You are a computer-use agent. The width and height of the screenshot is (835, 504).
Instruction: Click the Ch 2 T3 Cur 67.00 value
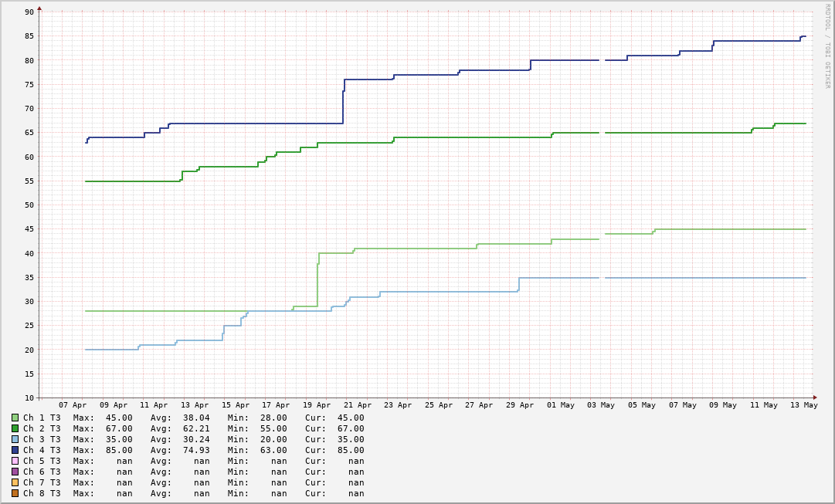(x=351, y=428)
